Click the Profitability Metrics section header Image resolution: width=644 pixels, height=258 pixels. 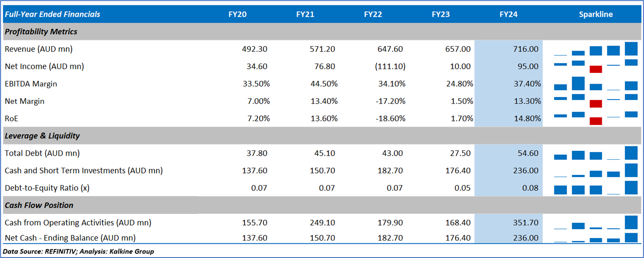pos(41,32)
